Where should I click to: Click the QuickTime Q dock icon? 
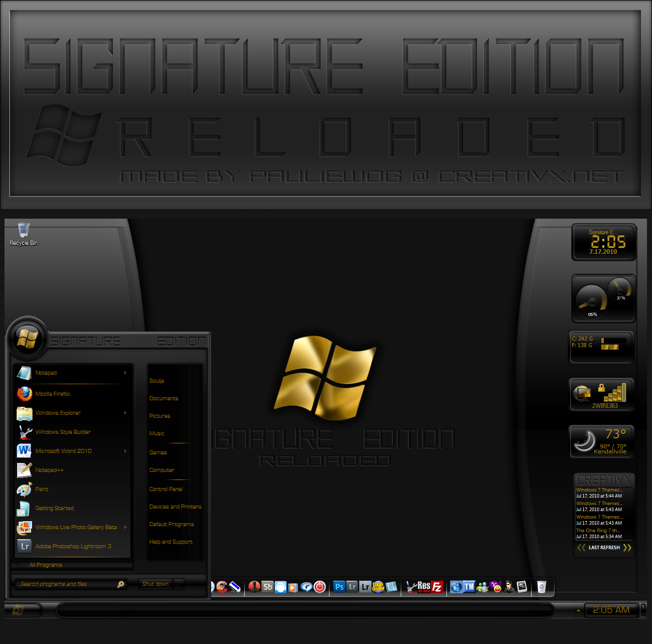click(x=306, y=586)
